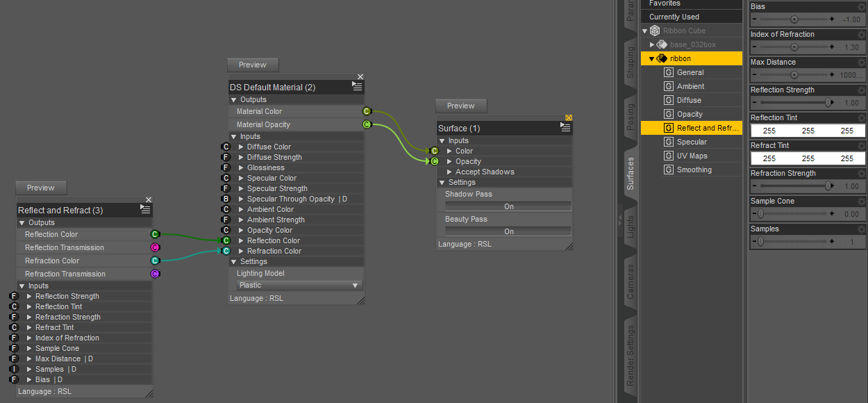Switch to the Cameras side tab
Image resolution: width=868 pixels, height=403 pixels.
tap(631, 281)
